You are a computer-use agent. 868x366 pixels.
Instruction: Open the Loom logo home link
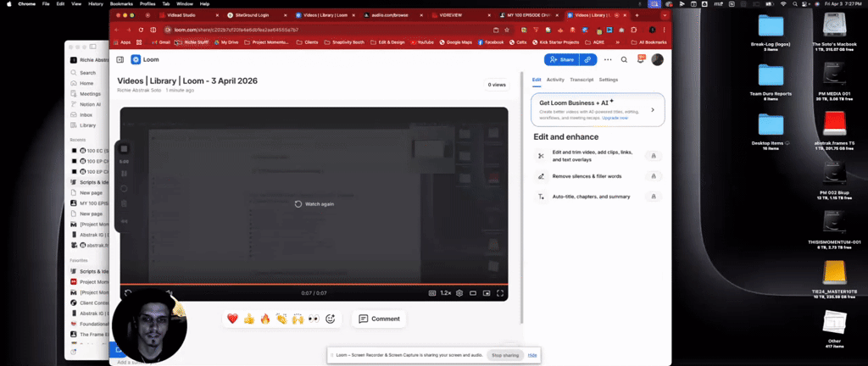coord(145,59)
